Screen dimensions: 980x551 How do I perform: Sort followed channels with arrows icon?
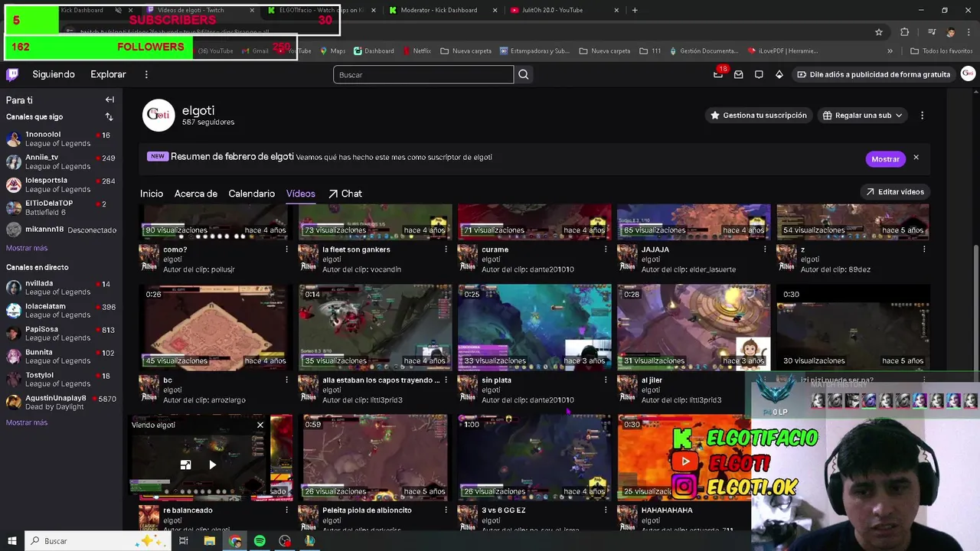109,117
